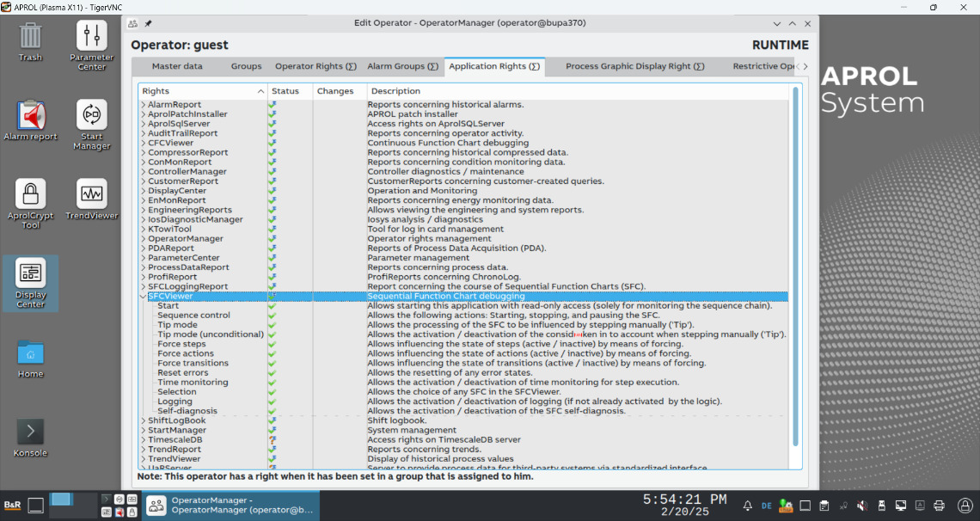Click the B&R start menu button in taskbar
The image size is (980, 521).
click(13, 506)
